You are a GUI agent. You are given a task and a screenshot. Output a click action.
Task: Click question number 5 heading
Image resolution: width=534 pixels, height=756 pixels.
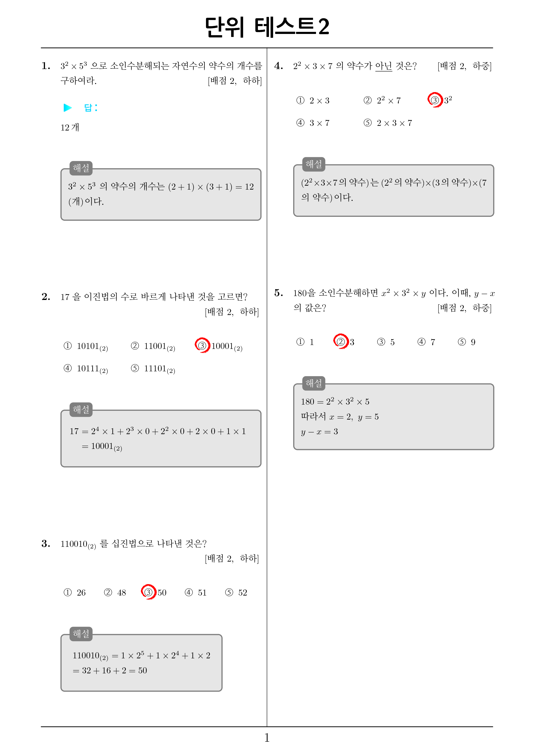(278, 293)
